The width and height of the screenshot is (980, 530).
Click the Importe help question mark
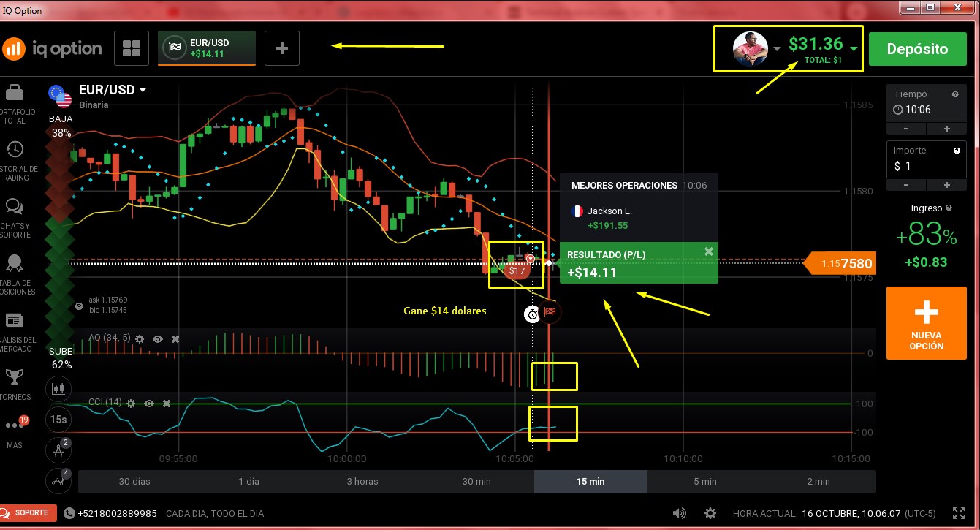click(x=956, y=151)
